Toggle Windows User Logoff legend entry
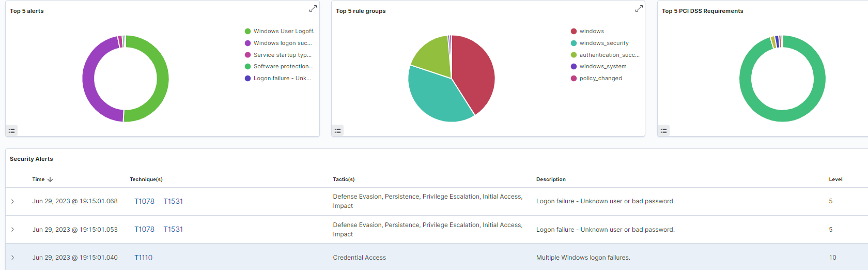 pyautogui.click(x=284, y=32)
